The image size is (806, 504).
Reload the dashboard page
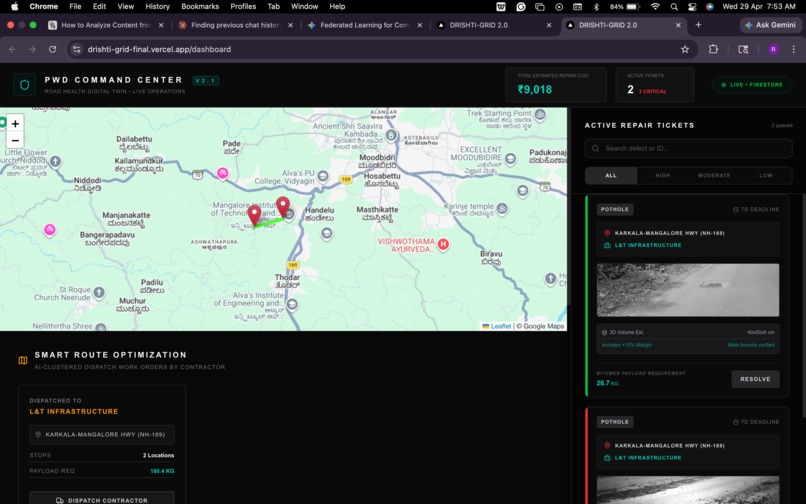click(x=52, y=49)
